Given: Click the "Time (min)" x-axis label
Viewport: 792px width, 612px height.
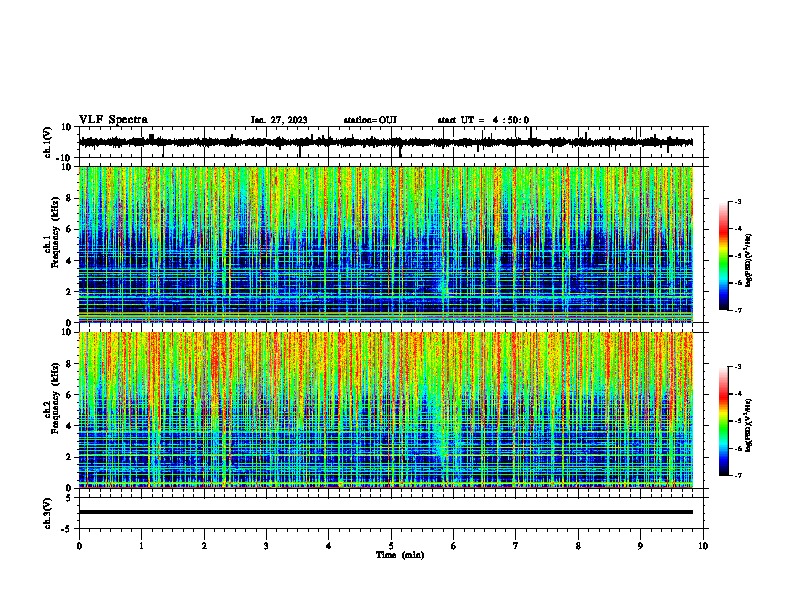Looking at the screenshot, I should 400,555.
